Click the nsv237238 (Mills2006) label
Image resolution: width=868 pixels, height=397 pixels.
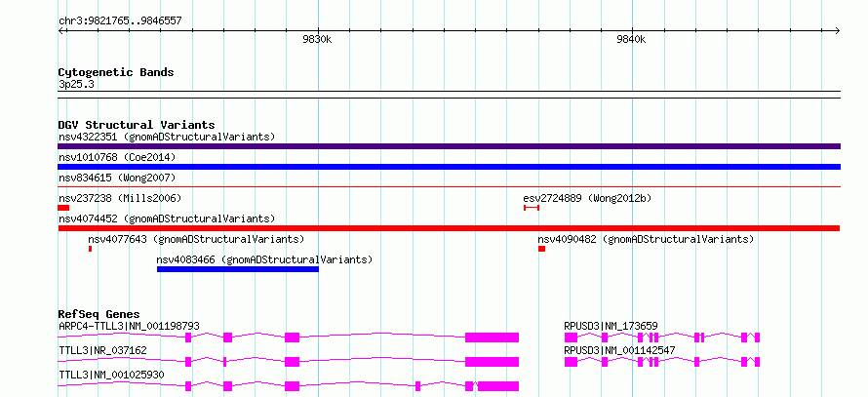pyautogui.click(x=120, y=198)
